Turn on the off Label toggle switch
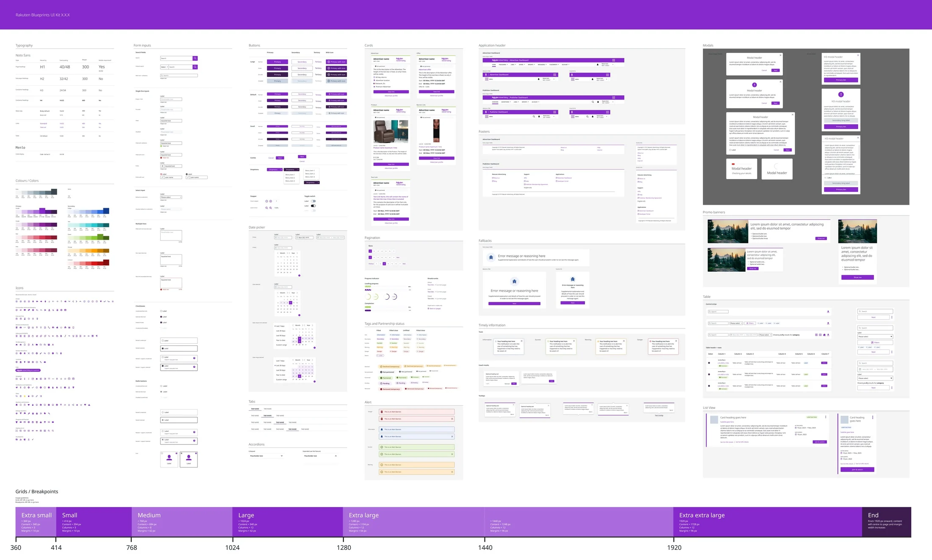The width and height of the screenshot is (932, 560). [313, 201]
